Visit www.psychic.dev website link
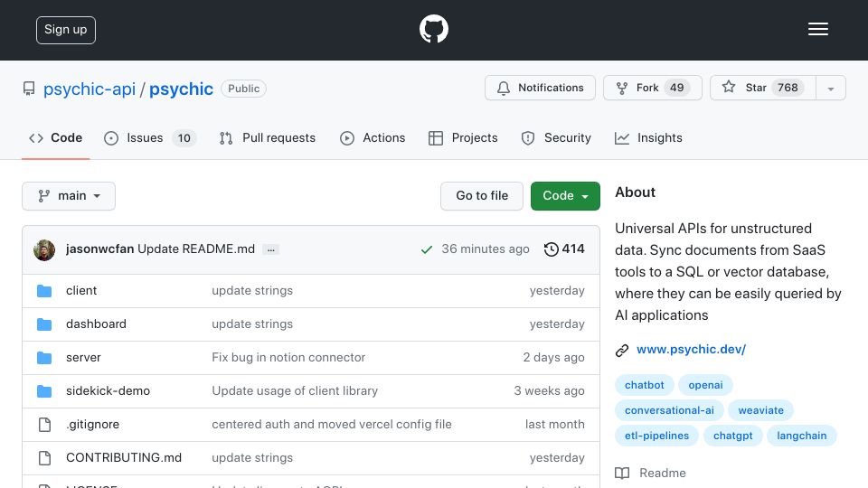The image size is (868, 488). (x=691, y=349)
